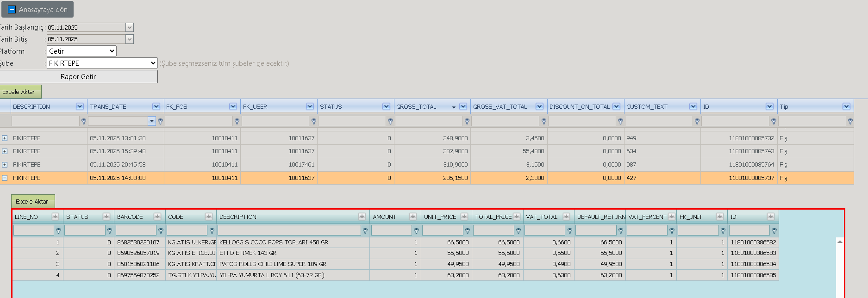The image size is (868, 298).
Task: Open the Platform dropdown showing Getir
Action: click(x=81, y=51)
